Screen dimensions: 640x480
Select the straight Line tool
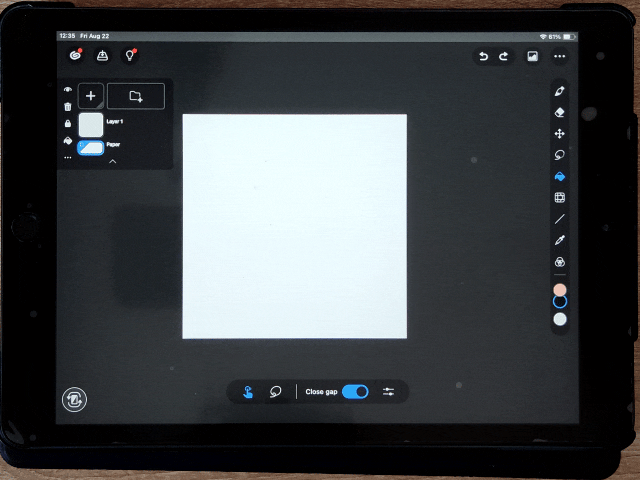coord(560,219)
